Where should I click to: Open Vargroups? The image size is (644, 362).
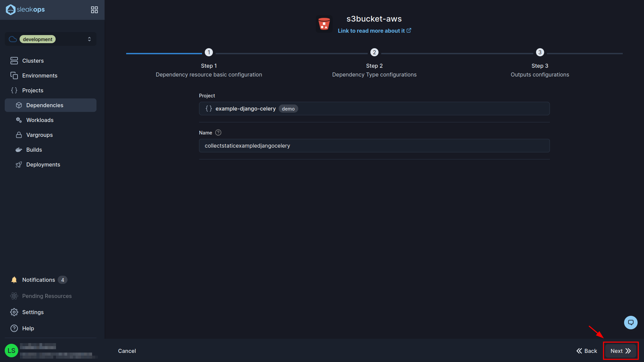[x=51, y=135]
